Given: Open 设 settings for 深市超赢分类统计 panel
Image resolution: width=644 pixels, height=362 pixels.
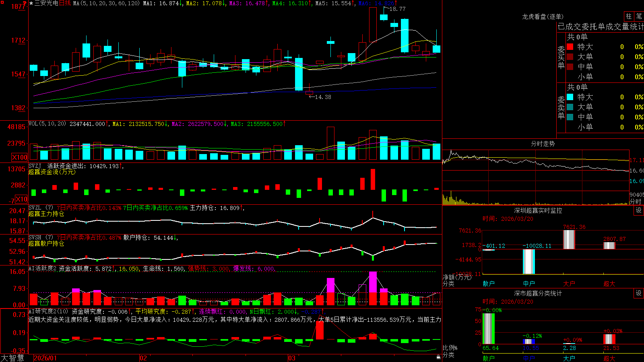Looking at the screenshot, I should [x=639, y=293].
